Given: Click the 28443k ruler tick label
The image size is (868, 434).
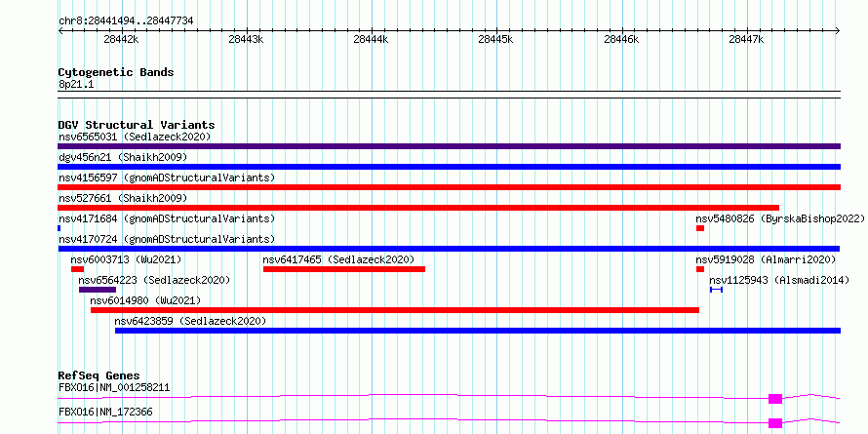Looking at the screenshot, I should (247, 40).
